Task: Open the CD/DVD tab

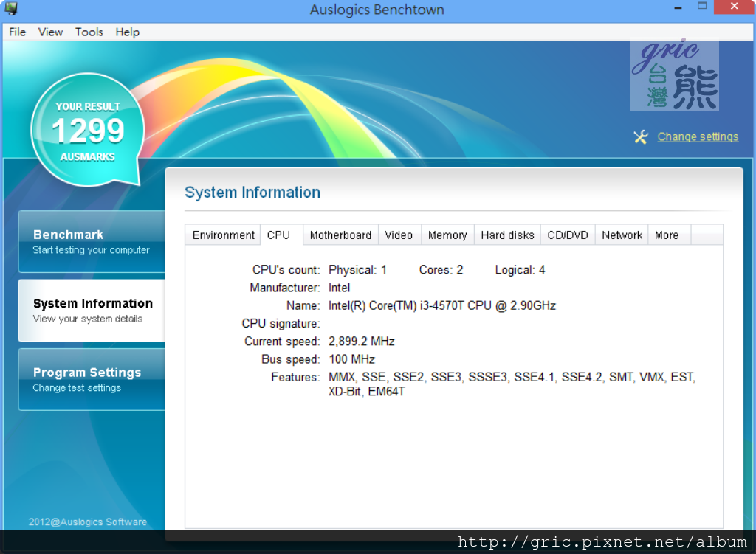Action: point(568,235)
